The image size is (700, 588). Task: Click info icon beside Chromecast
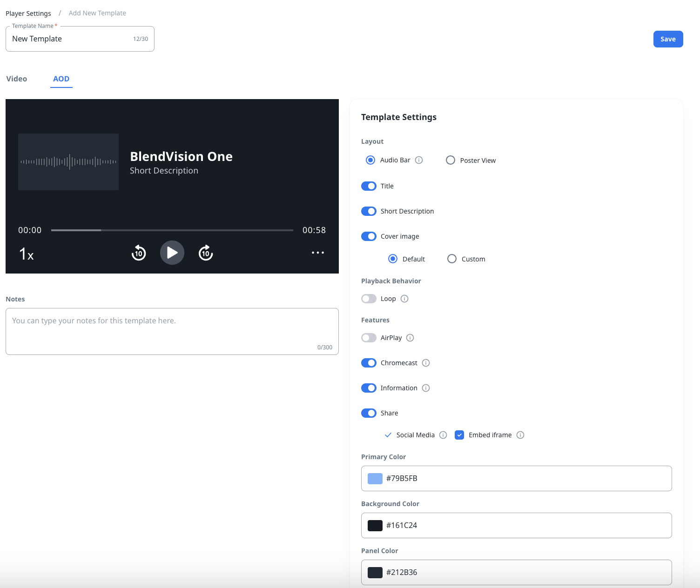click(426, 363)
